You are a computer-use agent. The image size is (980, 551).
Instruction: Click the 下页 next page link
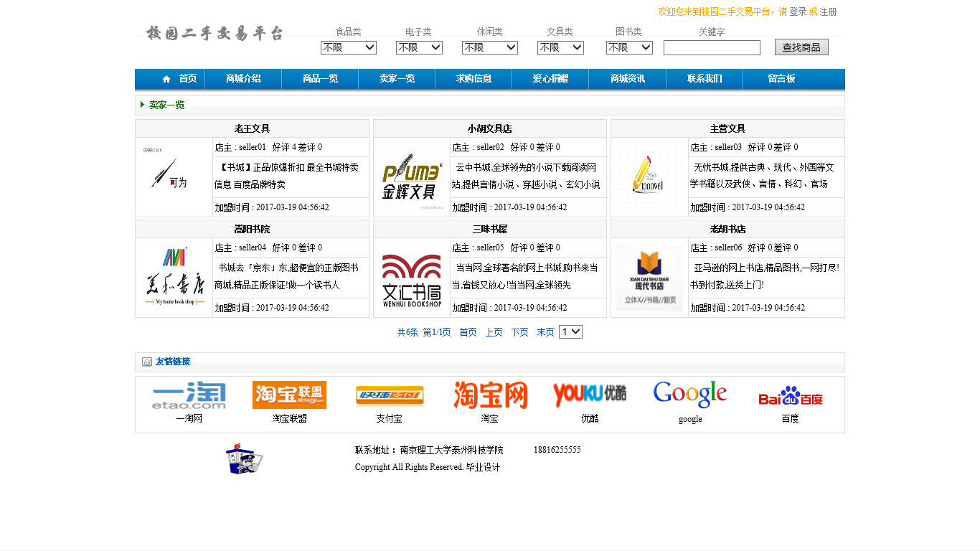pyautogui.click(x=519, y=332)
